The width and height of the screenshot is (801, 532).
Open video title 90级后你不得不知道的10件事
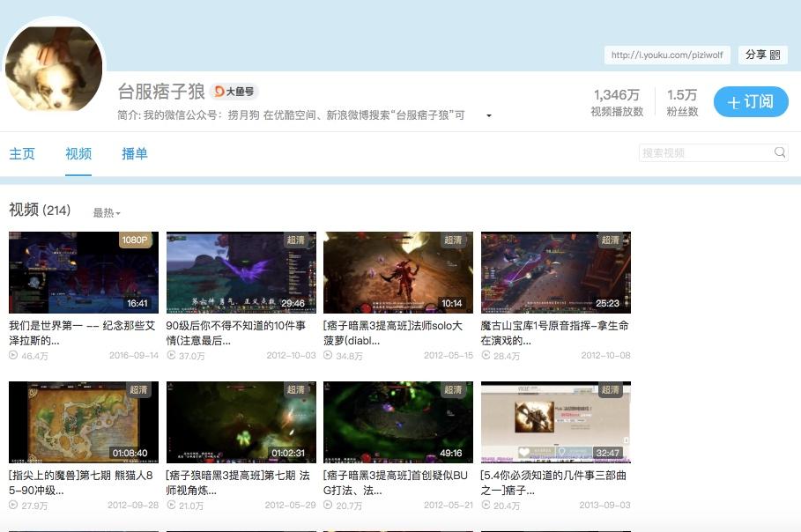236,333
